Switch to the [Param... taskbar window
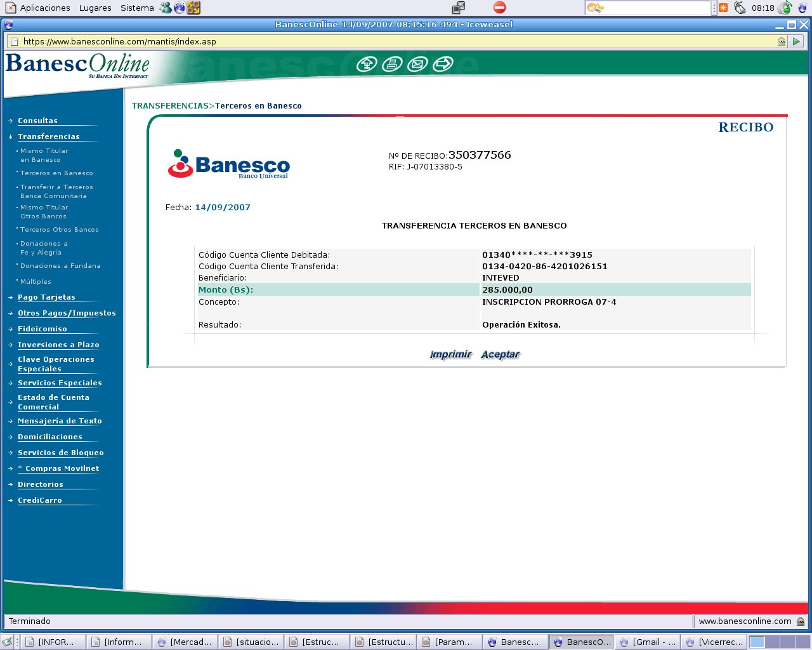The height and width of the screenshot is (650, 812). pos(449,642)
